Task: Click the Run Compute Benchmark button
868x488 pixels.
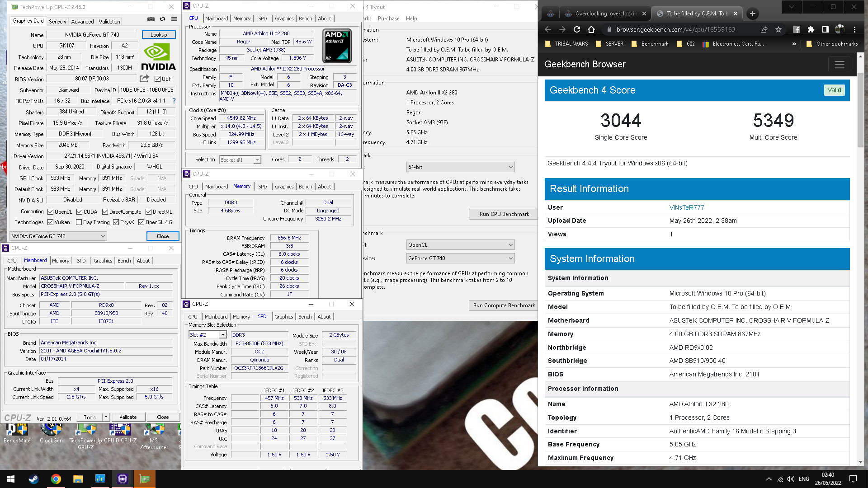Action: tap(504, 305)
